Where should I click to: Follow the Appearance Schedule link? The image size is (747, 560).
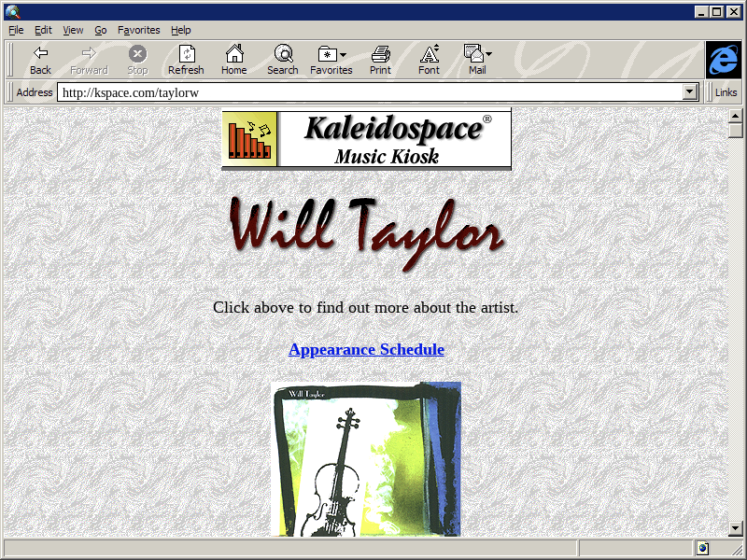[366, 350]
